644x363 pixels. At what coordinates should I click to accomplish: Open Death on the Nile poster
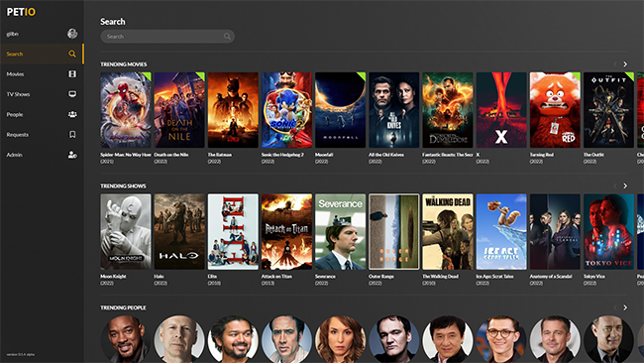[x=179, y=110]
